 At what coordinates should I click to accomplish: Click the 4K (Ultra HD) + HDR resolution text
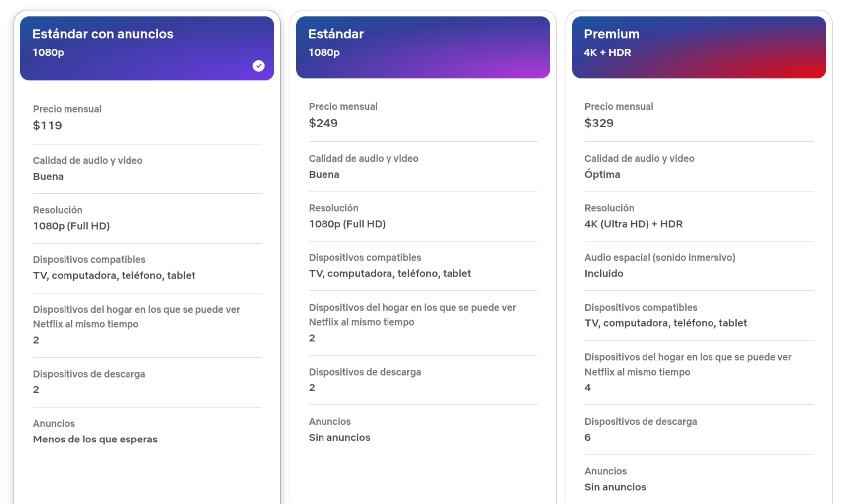point(634,224)
